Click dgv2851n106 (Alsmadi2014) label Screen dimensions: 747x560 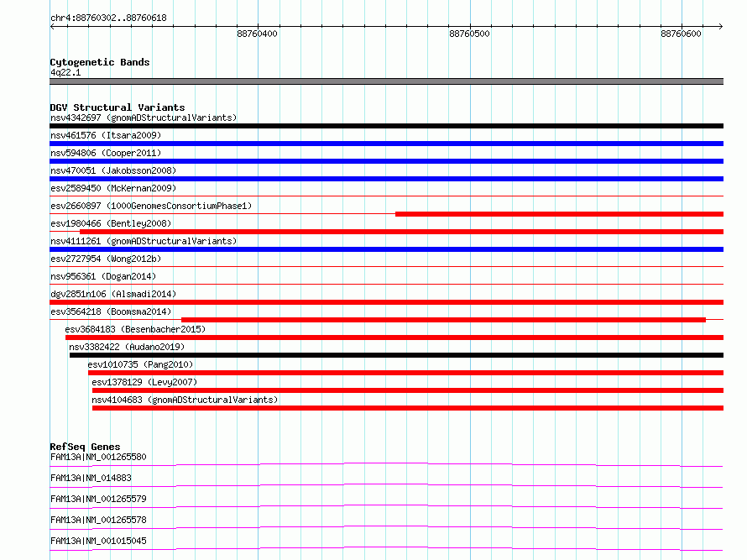tap(113, 294)
